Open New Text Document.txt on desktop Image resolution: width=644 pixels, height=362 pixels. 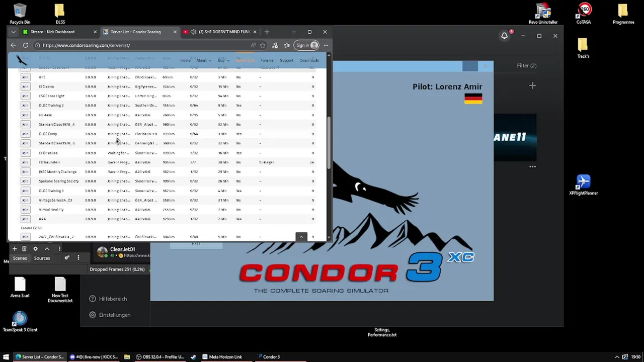coord(60,291)
